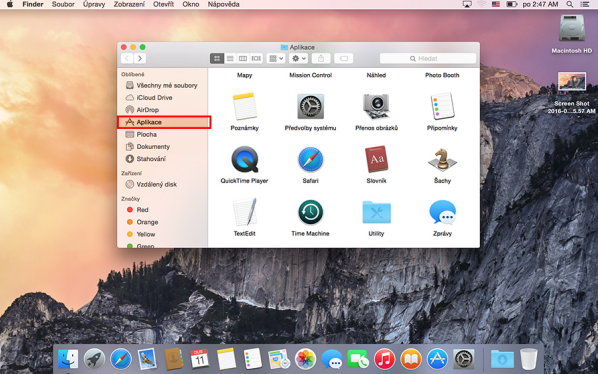Image resolution: width=598 pixels, height=374 pixels.
Task: Open Mail stamp icon in Dock
Action: (x=147, y=359)
